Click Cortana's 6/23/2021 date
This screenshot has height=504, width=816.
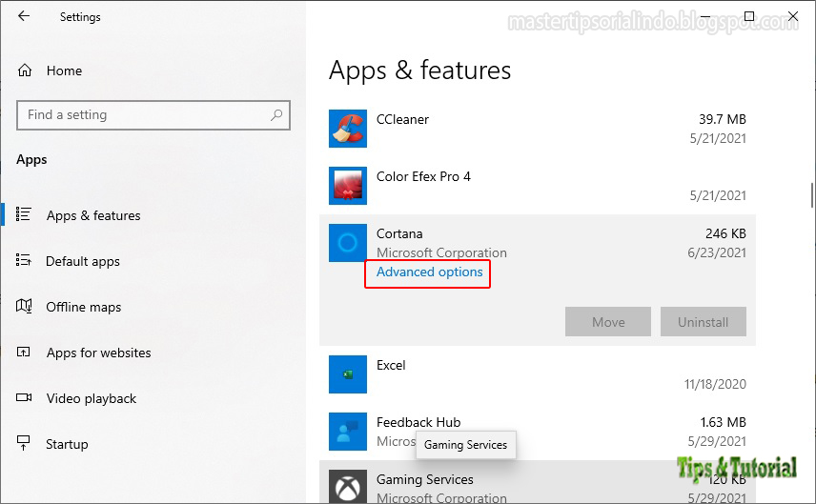717,252
